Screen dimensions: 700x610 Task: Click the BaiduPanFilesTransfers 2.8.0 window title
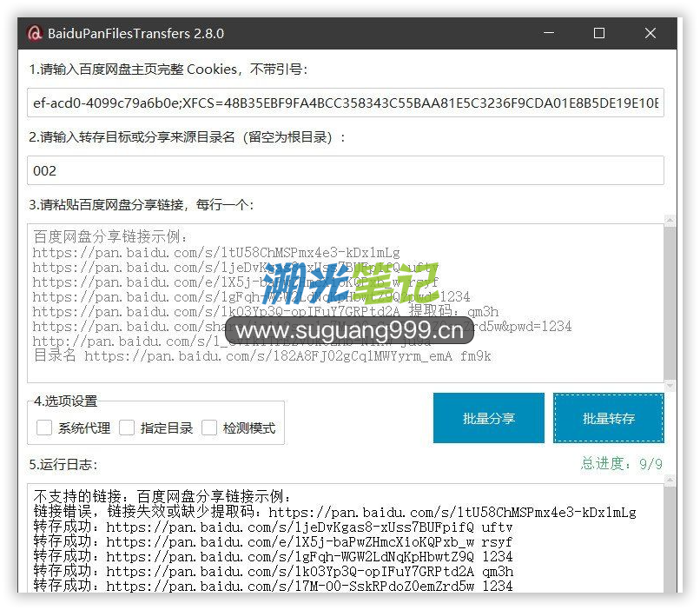click(135, 34)
